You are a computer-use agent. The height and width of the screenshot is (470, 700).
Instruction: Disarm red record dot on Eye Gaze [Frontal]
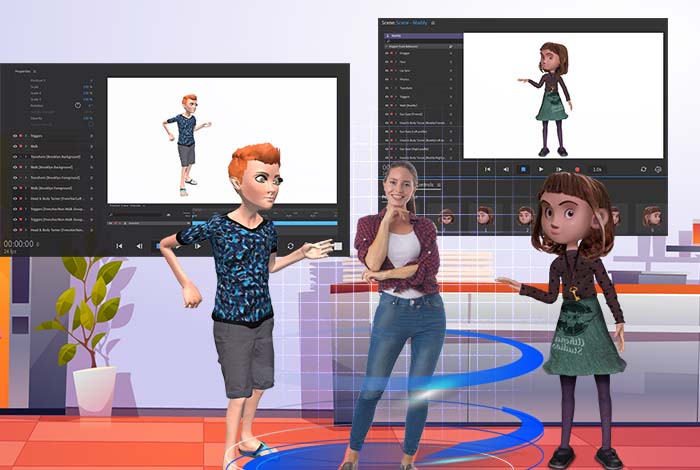click(x=392, y=114)
